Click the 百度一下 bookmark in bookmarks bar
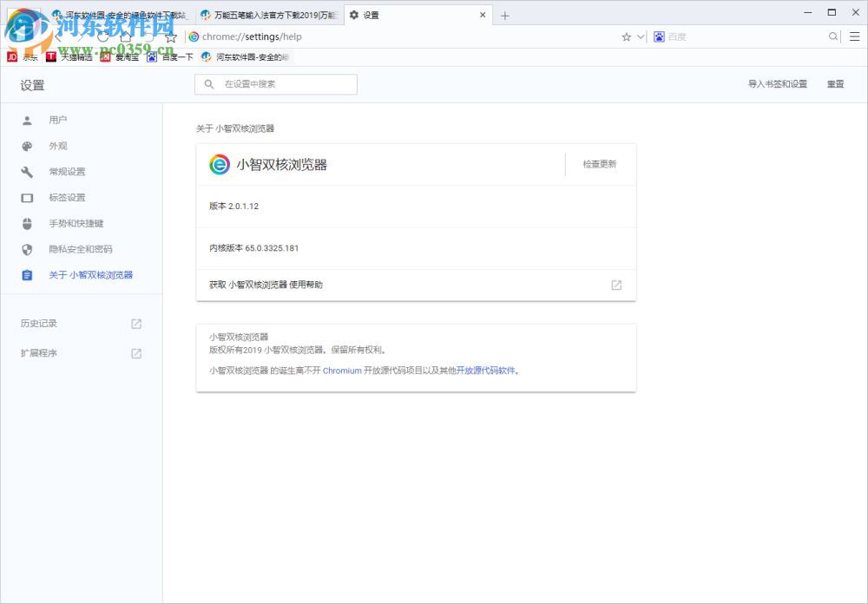Image resolution: width=868 pixels, height=604 pixels. pos(171,56)
